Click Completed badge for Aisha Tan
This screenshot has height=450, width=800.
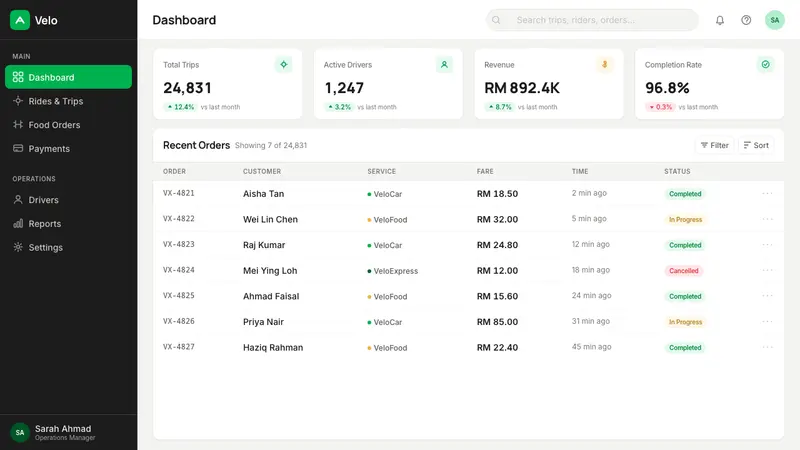tap(685, 194)
